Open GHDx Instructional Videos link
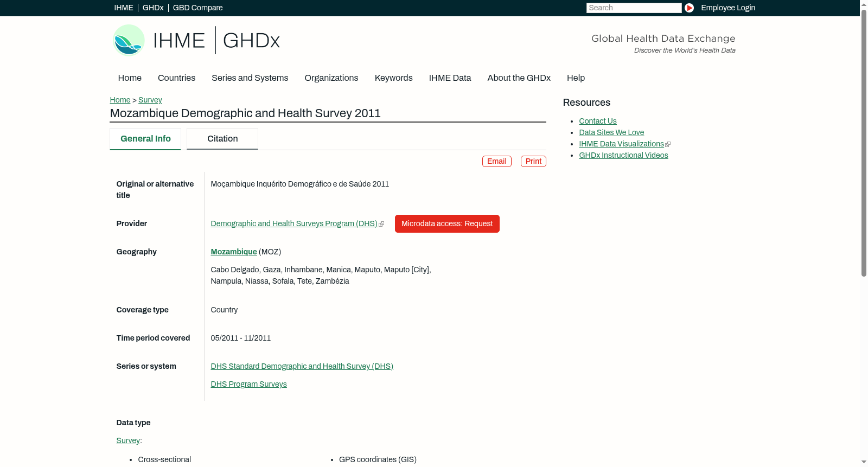The image size is (868, 467). pos(623,155)
